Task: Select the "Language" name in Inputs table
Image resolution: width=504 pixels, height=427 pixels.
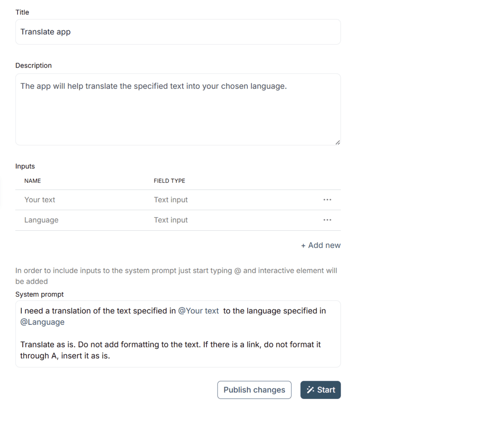Action: coord(41,220)
